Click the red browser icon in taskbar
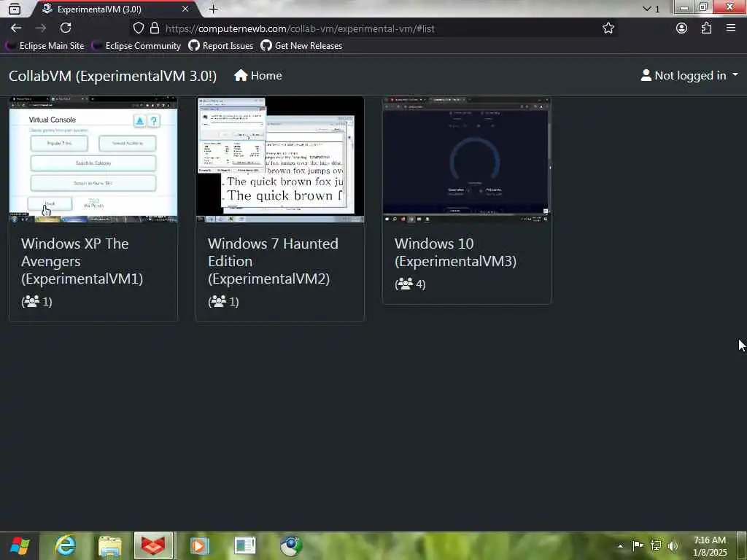 153,545
